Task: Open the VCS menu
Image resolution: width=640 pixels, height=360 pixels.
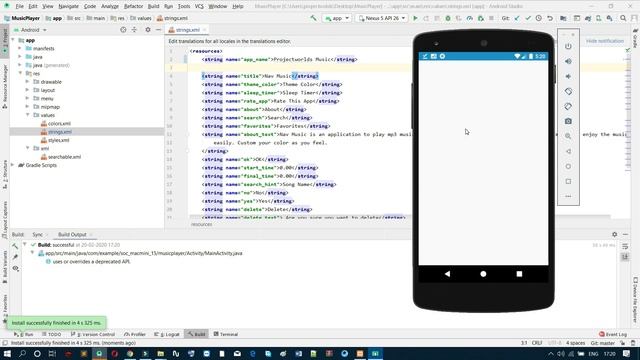Action: 199,6
